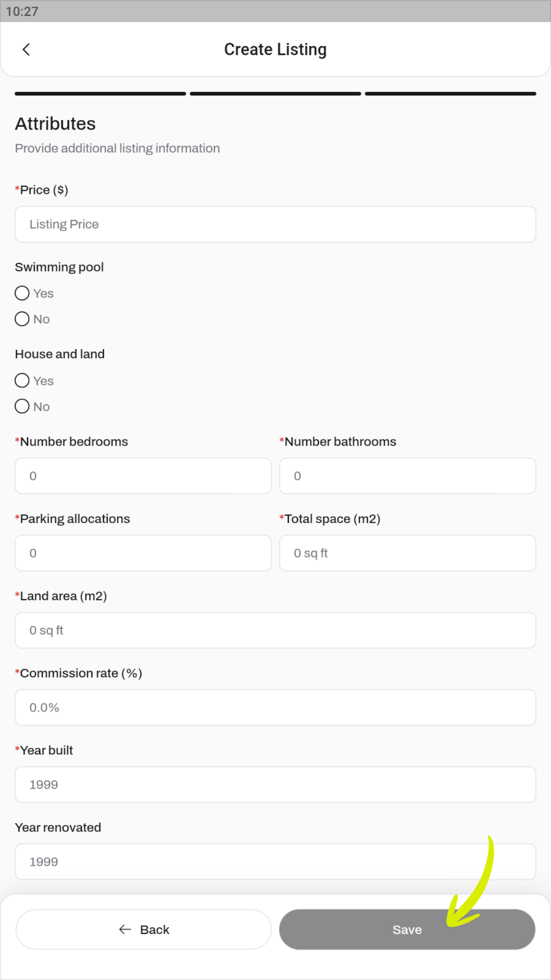Click the Number bathrooms field
The height and width of the screenshot is (980, 551).
tap(407, 476)
